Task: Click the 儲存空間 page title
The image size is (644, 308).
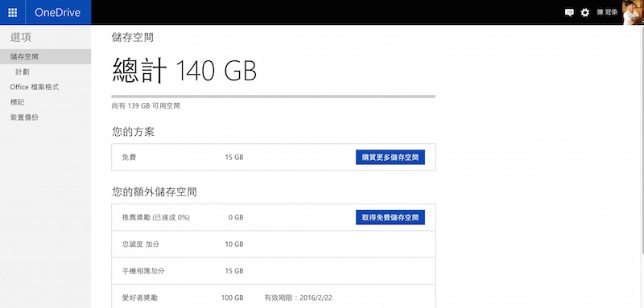Action: tap(133, 38)
